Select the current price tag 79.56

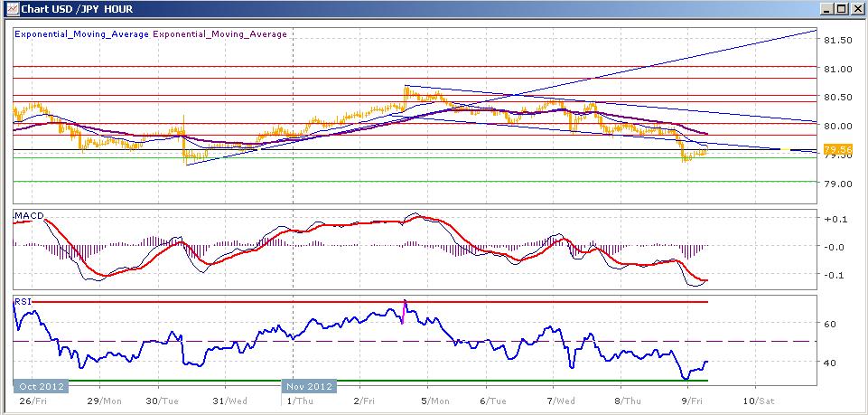coord(837,149)
